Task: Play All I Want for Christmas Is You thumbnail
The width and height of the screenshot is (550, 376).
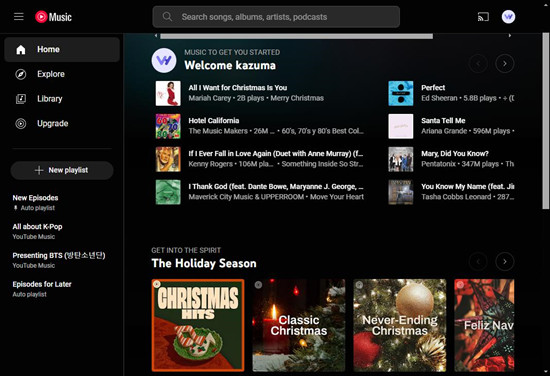Action: tap(168, 93)
